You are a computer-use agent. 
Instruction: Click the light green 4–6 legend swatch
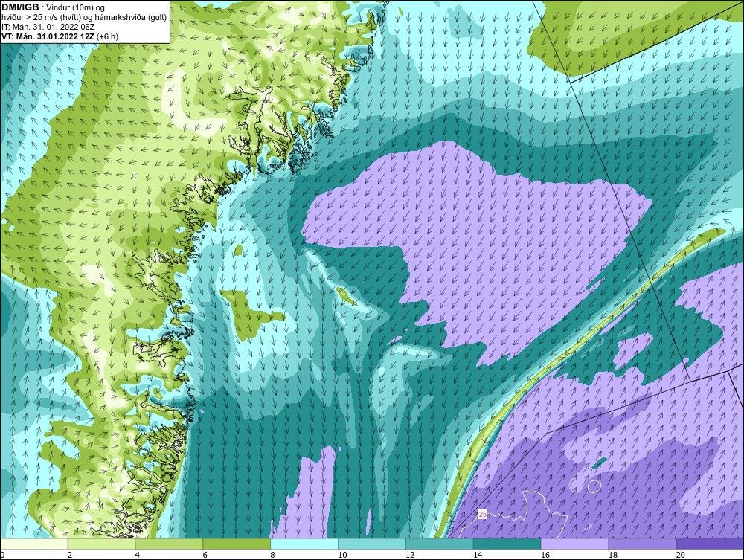169,544
